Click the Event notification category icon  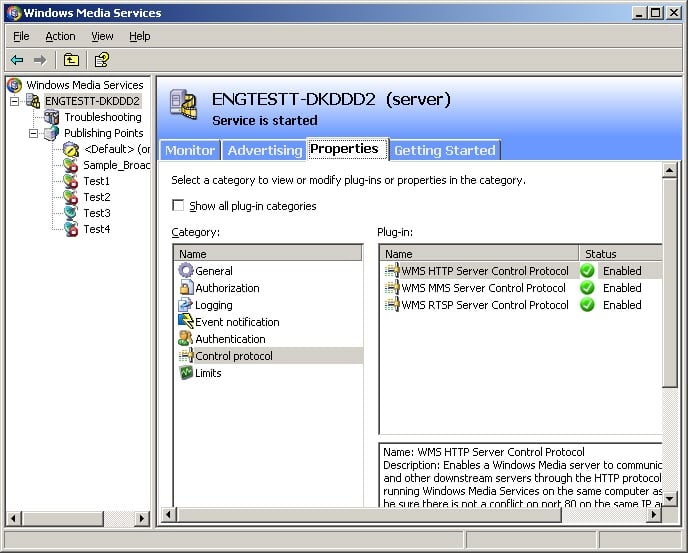(x=186, y=322)
